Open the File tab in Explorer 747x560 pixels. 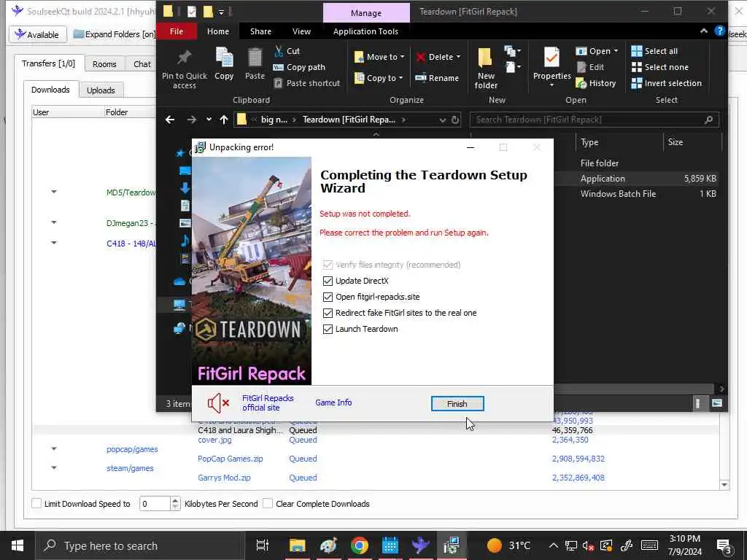[x=177, y=31]
